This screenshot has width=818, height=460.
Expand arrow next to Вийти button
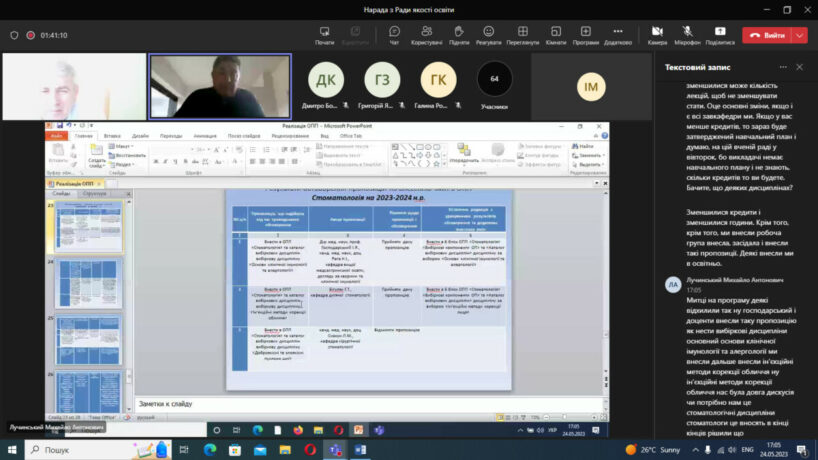click(x=800, y=35)
